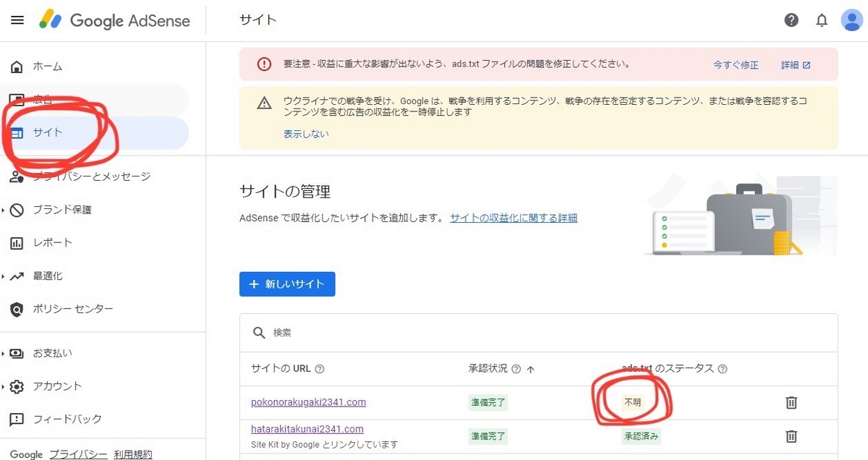Open 利用規約 footer link

click(x=133, y=454)
